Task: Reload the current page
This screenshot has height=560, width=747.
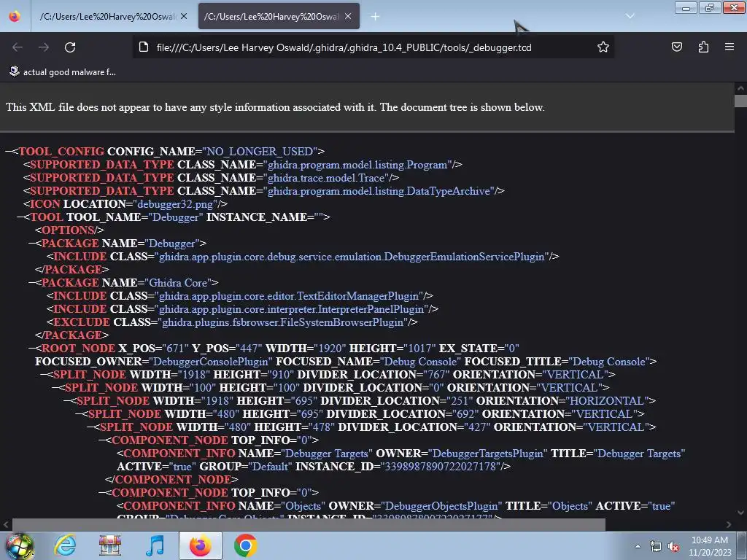Action: [70, 47]
